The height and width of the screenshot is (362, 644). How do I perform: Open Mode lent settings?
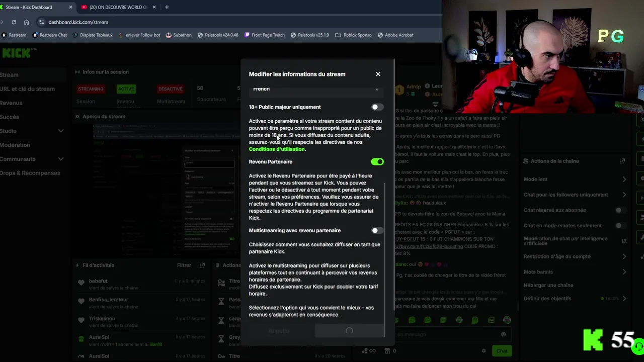(x=575, y=179)
